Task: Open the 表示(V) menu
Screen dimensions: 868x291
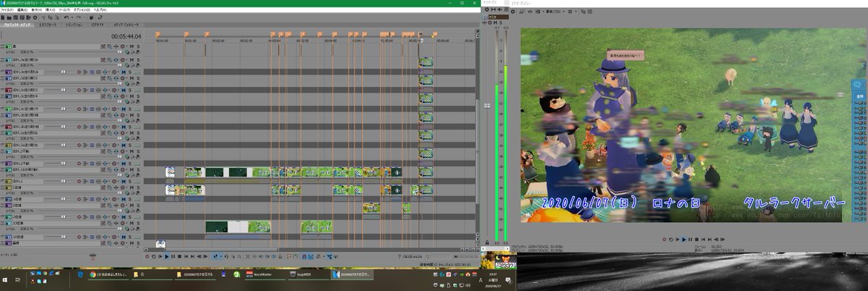Action: click(36, 10)
